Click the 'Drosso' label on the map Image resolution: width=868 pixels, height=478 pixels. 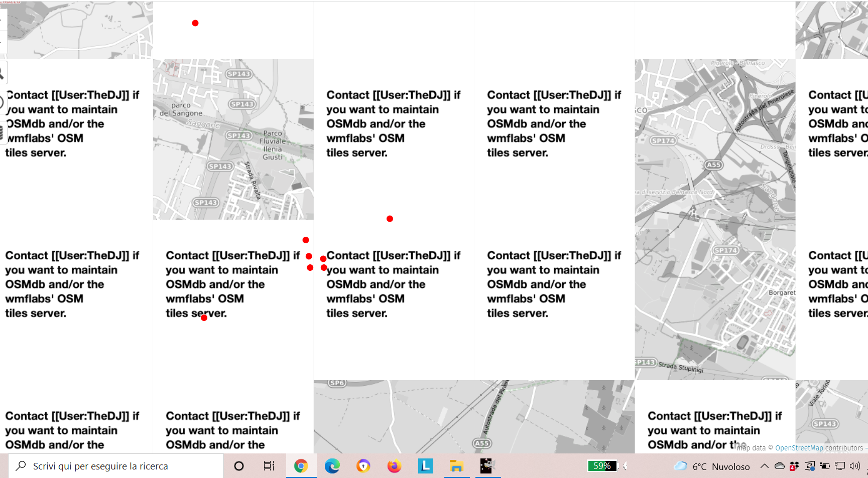pyautogui.click(x=769, y=147)
